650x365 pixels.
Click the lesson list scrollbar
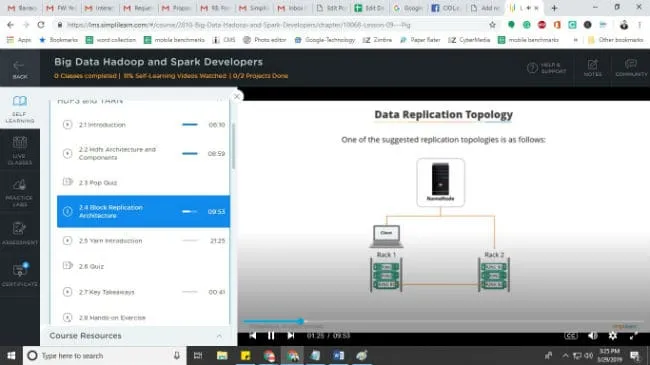[x=233, y=145]
